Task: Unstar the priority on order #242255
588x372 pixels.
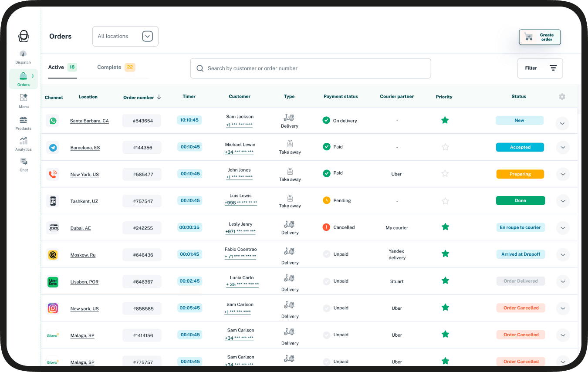Action: click(x=445, y=227)
